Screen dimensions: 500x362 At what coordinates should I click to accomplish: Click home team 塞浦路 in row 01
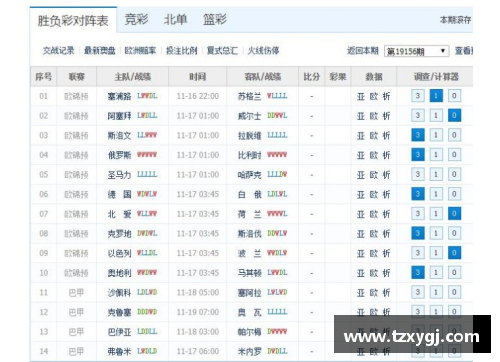coord(119,96)
